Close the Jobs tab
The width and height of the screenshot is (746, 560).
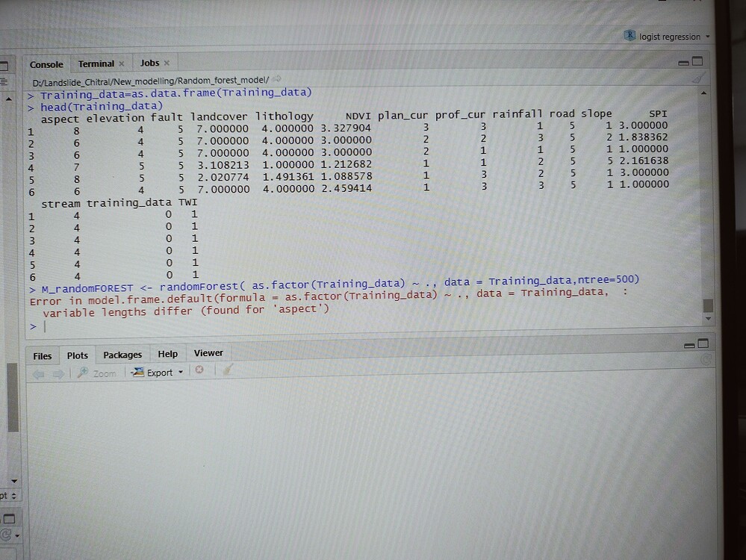click(x=165, y=63)
